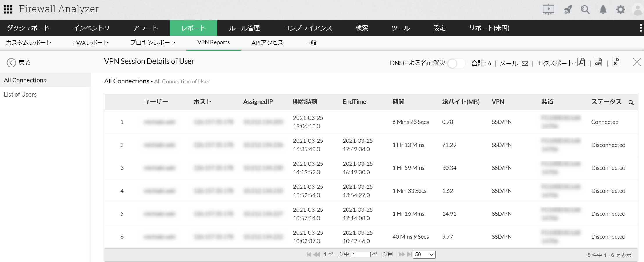Click the rocket quick-start icon

[x=568, y=10]
